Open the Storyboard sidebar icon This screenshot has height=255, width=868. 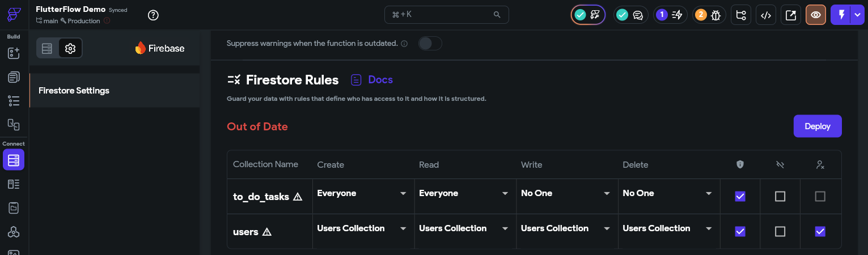coord(14,125)
